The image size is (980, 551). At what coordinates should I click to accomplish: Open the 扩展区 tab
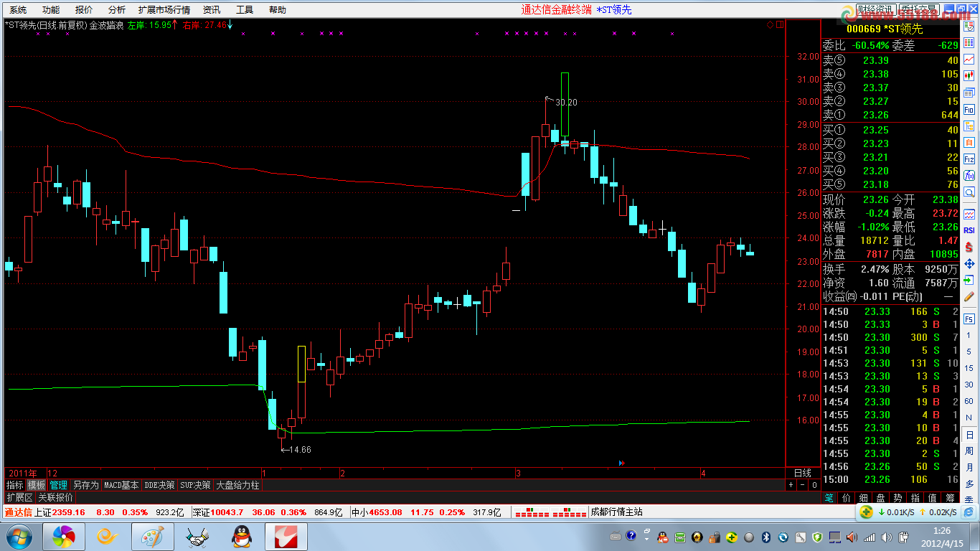pyautogui.click(x=19, y=497)
